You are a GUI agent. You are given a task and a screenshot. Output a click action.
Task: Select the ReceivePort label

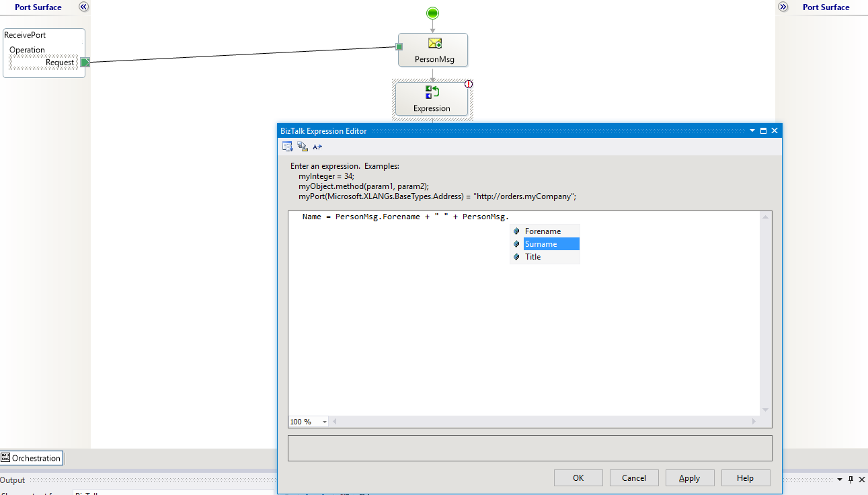(25, 35)
